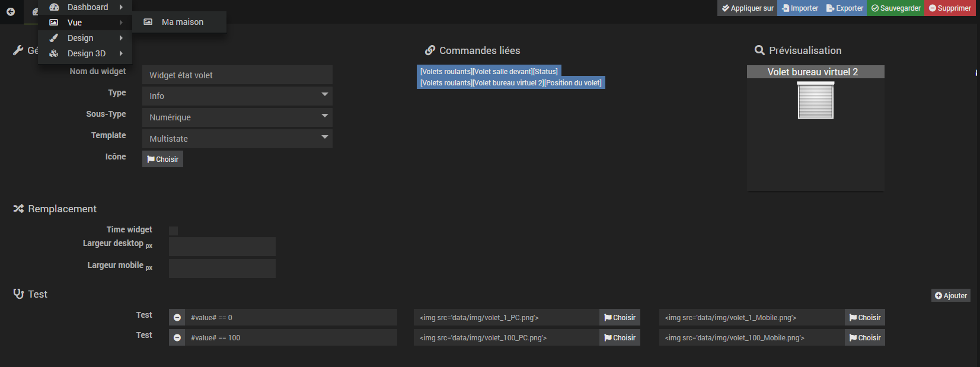980x367 pixels.
Task: Open the Sous-Type dropdown
Action: (x=237, y=117)
